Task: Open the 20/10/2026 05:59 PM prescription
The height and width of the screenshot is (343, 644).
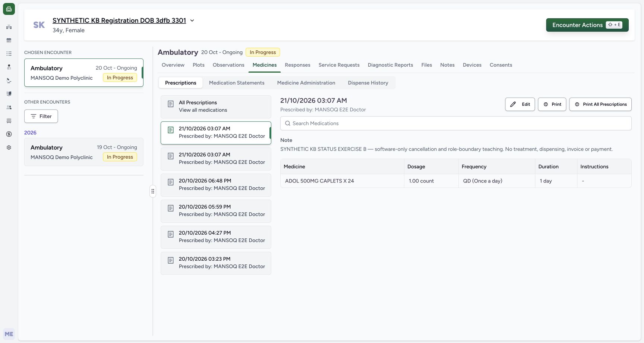Action: point(216,211)
